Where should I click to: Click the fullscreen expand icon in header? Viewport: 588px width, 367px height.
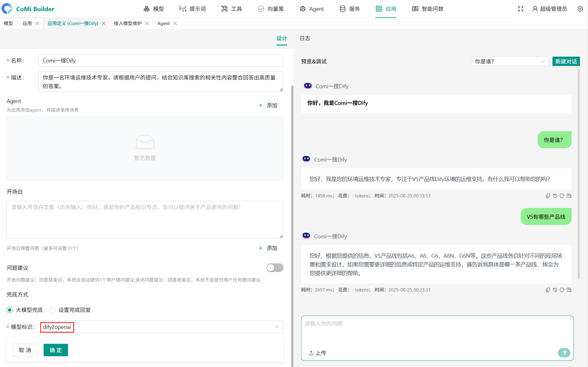click(521, 9)
